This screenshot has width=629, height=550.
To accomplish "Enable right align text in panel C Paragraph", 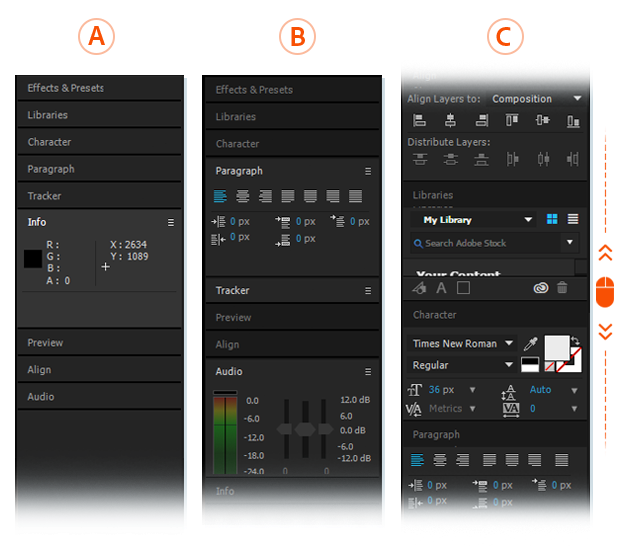I will [463, 460].
